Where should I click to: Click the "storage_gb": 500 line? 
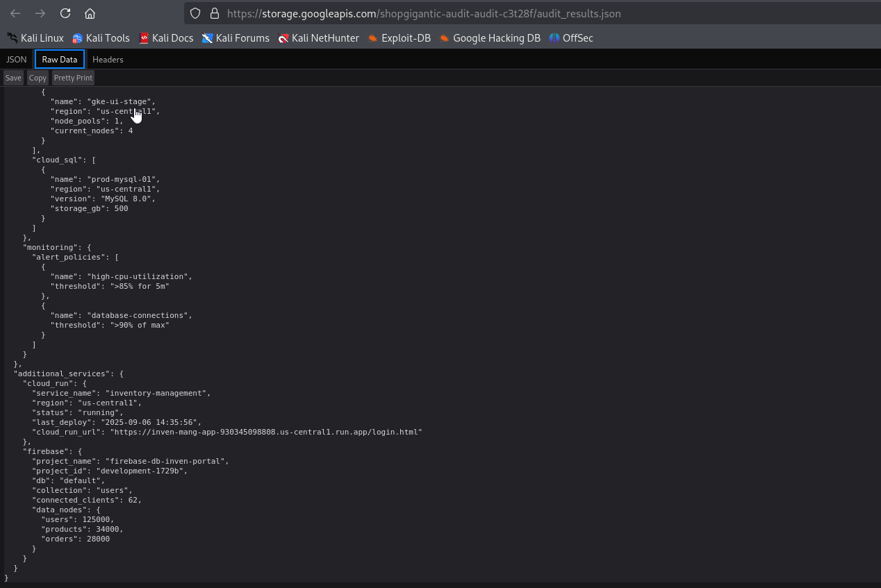(89, 208)
